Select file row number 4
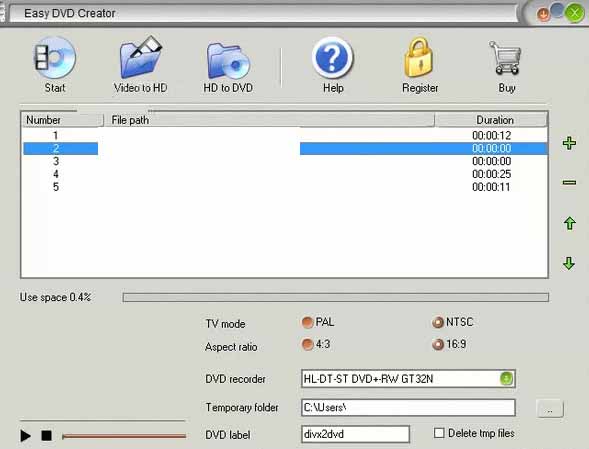The width and height of the screenshot is (589, 449). [x=284, y=174]
